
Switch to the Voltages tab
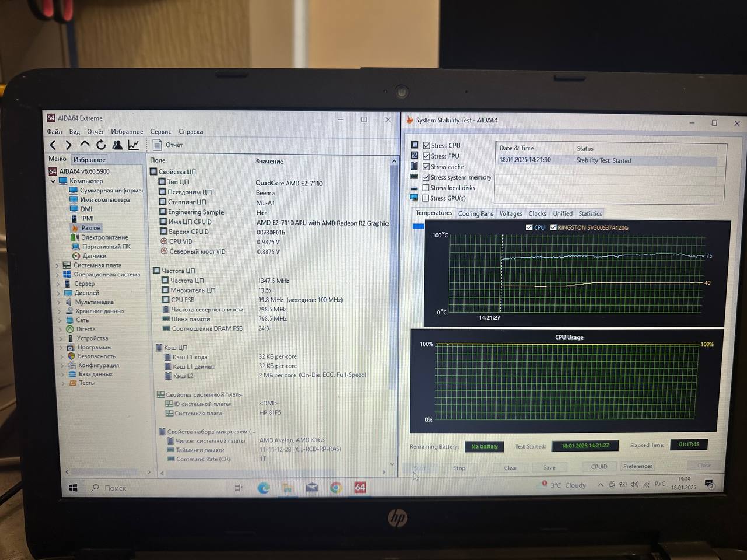click(511, 213)
